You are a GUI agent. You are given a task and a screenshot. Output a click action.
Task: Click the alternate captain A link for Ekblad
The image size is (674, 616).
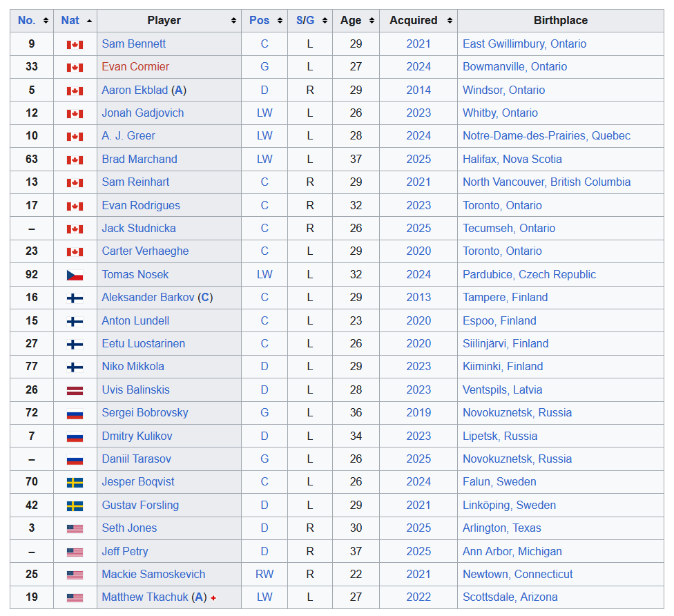click(178, 90)
